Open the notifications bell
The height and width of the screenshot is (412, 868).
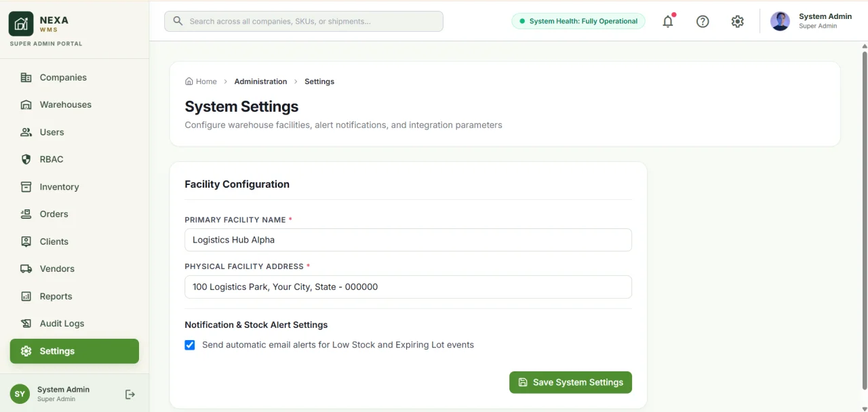click(668, 21)
